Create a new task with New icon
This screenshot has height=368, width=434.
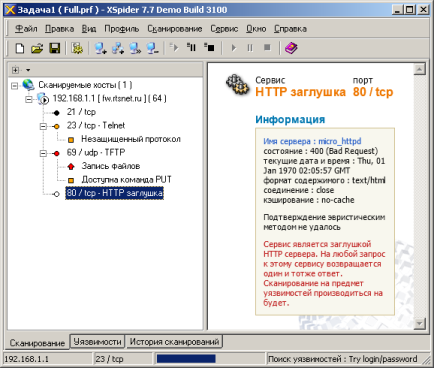[20, 48]
